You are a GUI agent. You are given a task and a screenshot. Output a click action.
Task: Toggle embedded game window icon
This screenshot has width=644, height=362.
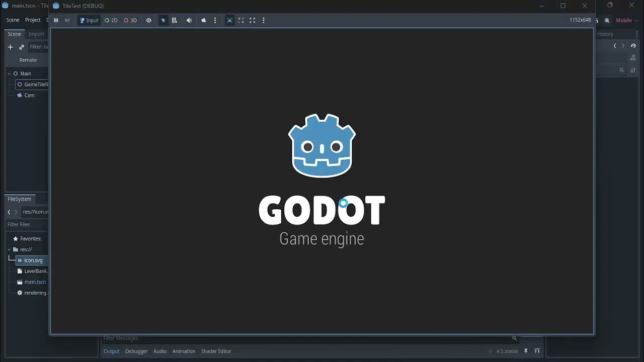230,21
